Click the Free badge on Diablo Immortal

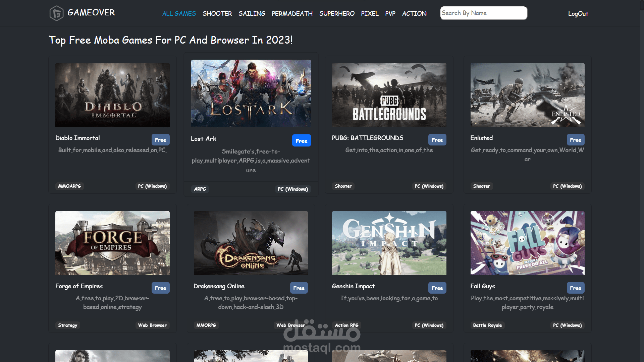[160, 140]
